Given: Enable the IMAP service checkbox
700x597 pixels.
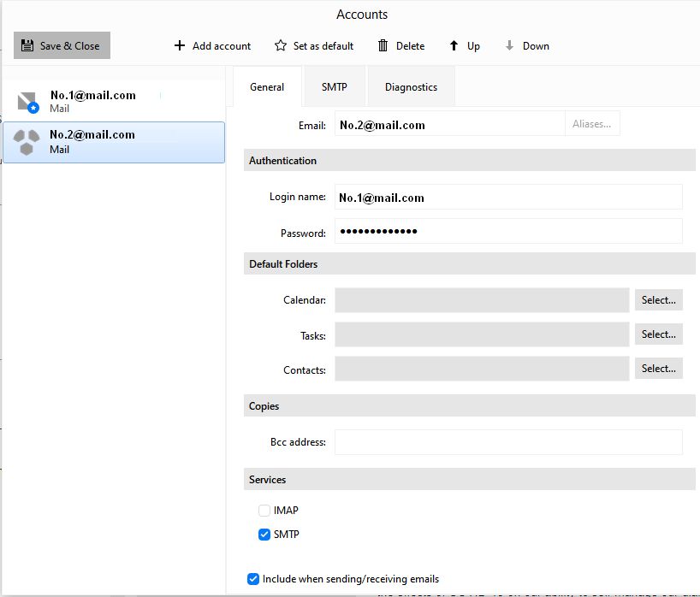Looking at the screenshot, I should [x=264, y=511].
